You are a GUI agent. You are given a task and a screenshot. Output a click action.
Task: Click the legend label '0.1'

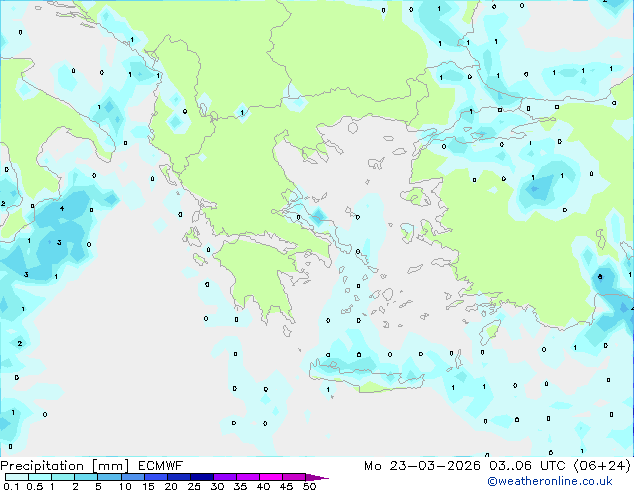11,486
